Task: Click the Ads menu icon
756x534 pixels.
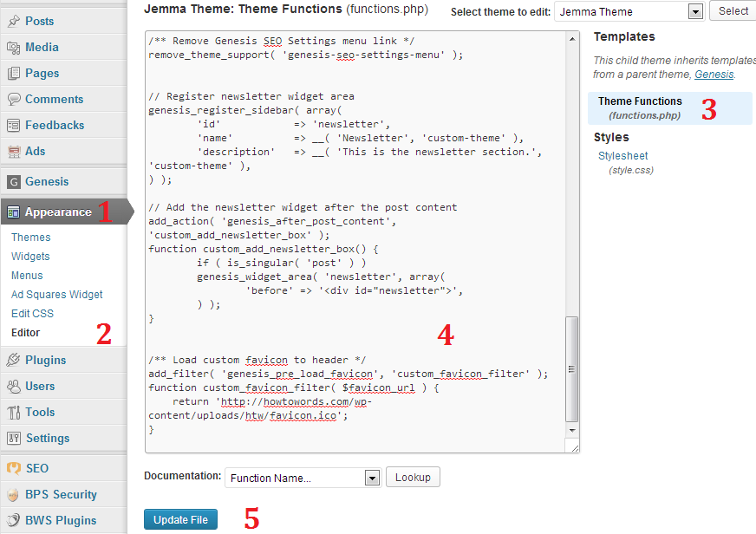Action: coord(14,152)
